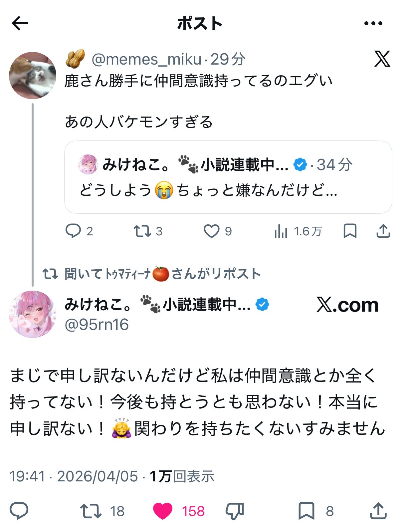Remove bookmark on main post showing 8
This screenshot has width=401, height=532.
click(306, 511)
